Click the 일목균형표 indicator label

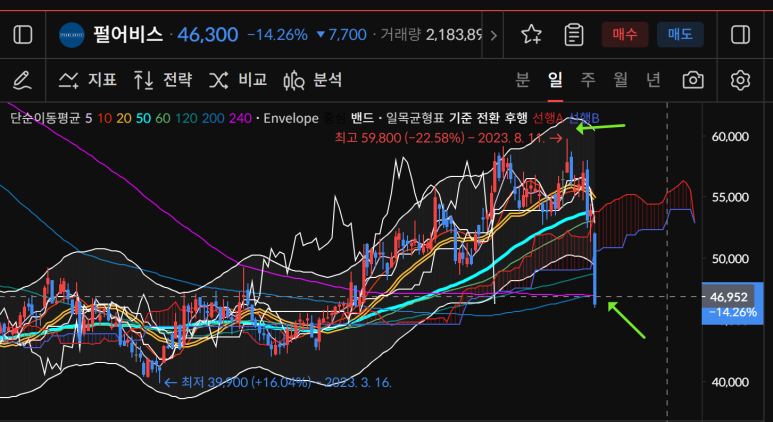click(x=415, y=118)
